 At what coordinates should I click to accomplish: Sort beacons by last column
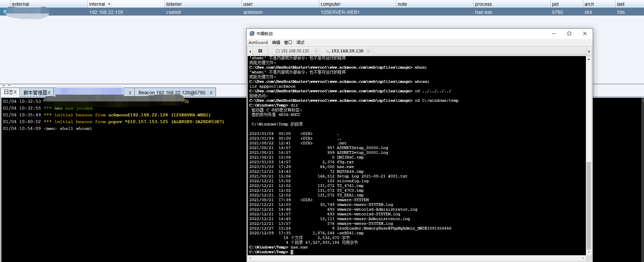point(629,4)
